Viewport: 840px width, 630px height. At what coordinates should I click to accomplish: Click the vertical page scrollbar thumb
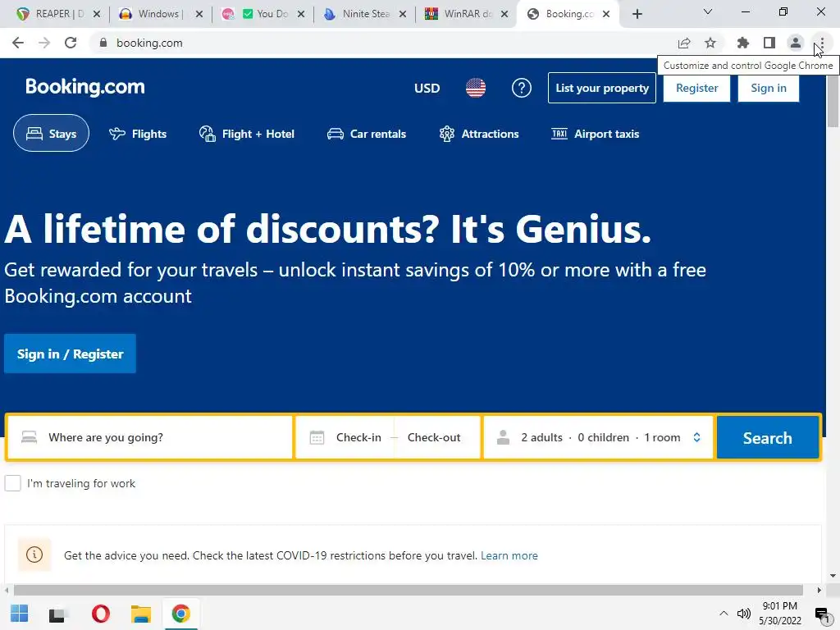point(833,102)
